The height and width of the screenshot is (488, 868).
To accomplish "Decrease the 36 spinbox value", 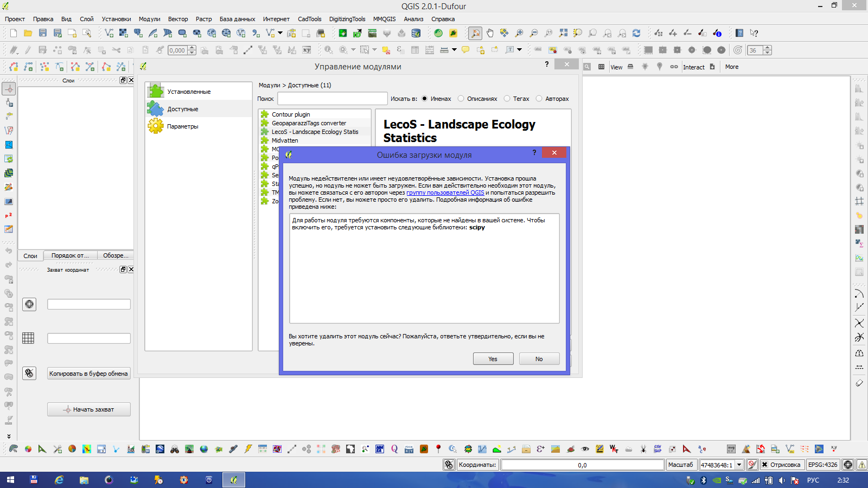I will 767,53.
